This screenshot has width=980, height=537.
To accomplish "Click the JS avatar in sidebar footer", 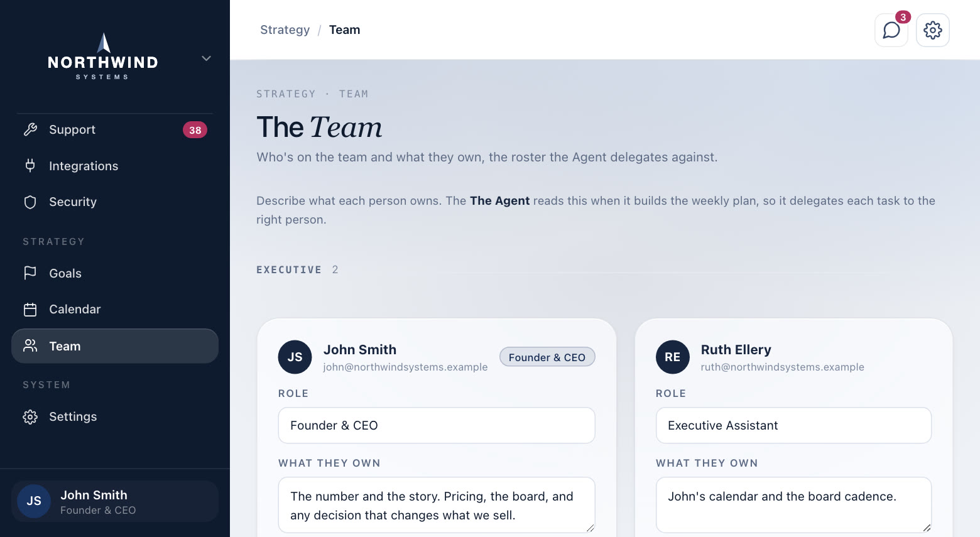I will coord(34,501).
